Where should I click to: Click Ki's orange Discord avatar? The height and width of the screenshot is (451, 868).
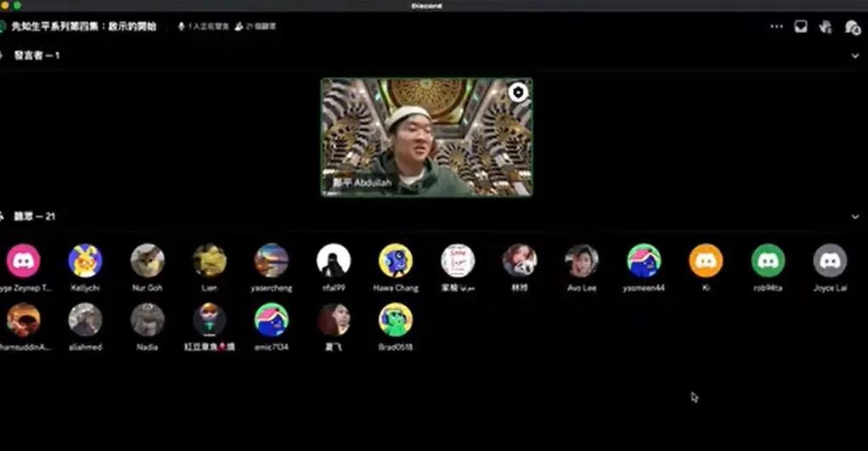(706, 261)
